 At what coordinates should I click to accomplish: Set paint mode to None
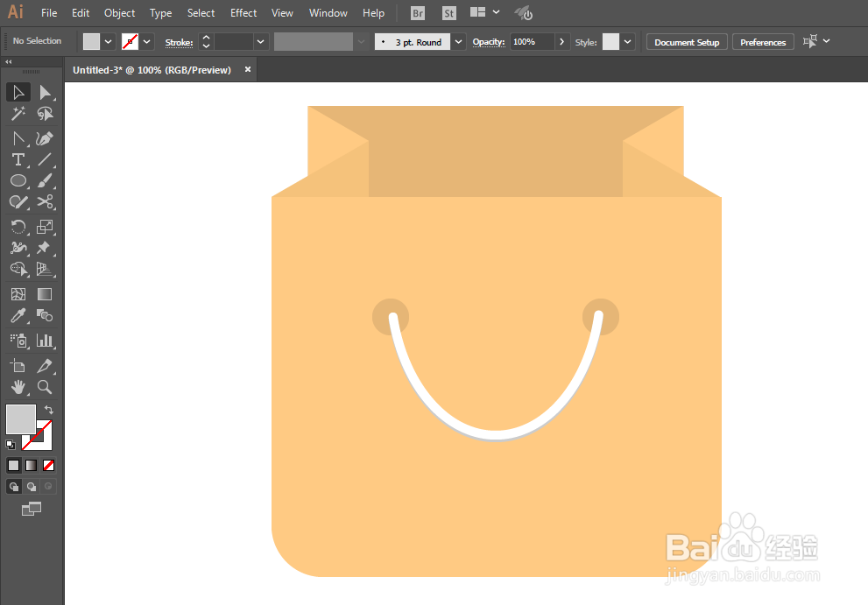coord(49,466)
